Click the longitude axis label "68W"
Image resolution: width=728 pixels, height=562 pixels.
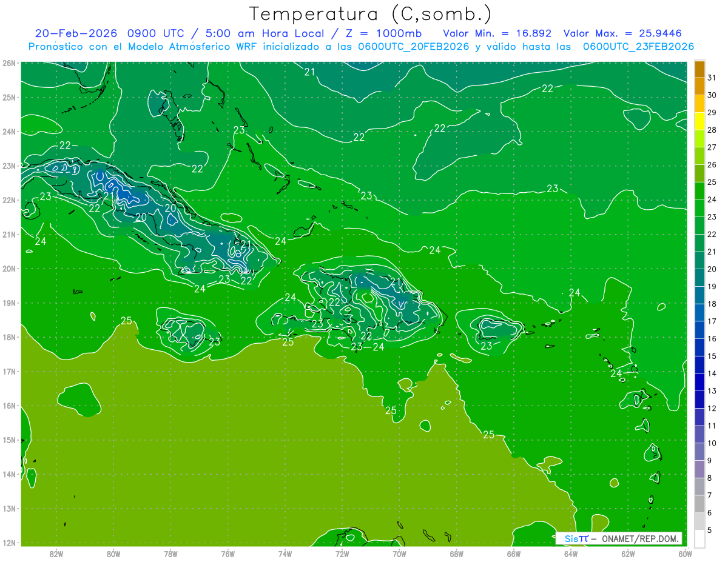(x=457, y=554)
